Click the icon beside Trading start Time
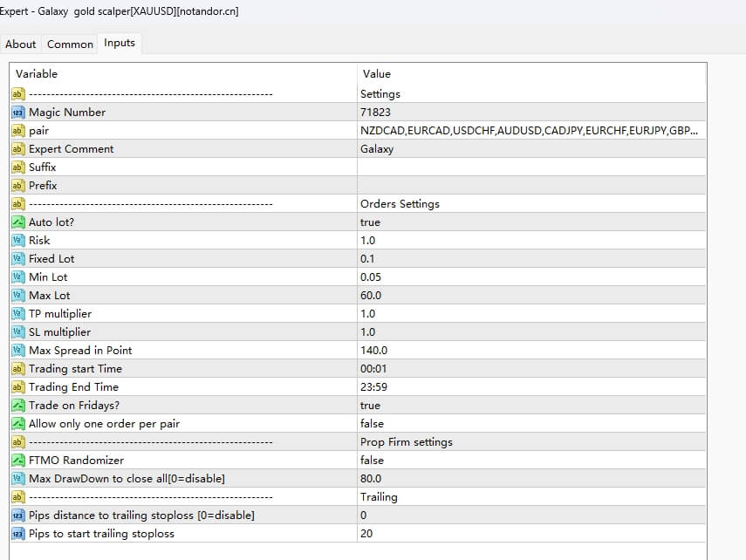This screenshot has width=746, height=560. pos(17,369)
